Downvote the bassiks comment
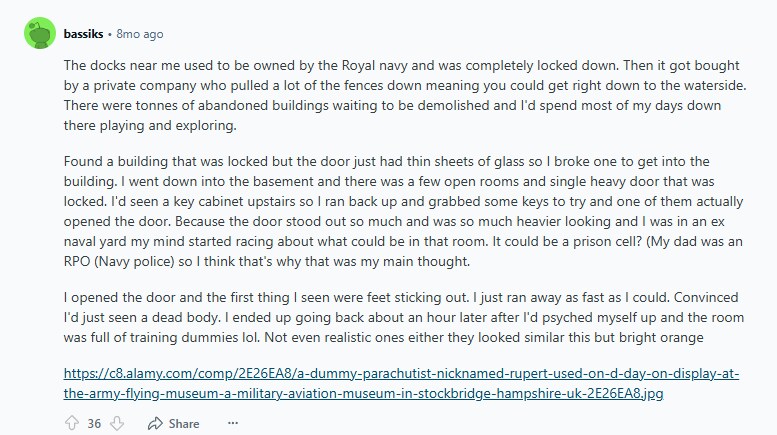Screen dimensions: 777x435 pos(117,423)
